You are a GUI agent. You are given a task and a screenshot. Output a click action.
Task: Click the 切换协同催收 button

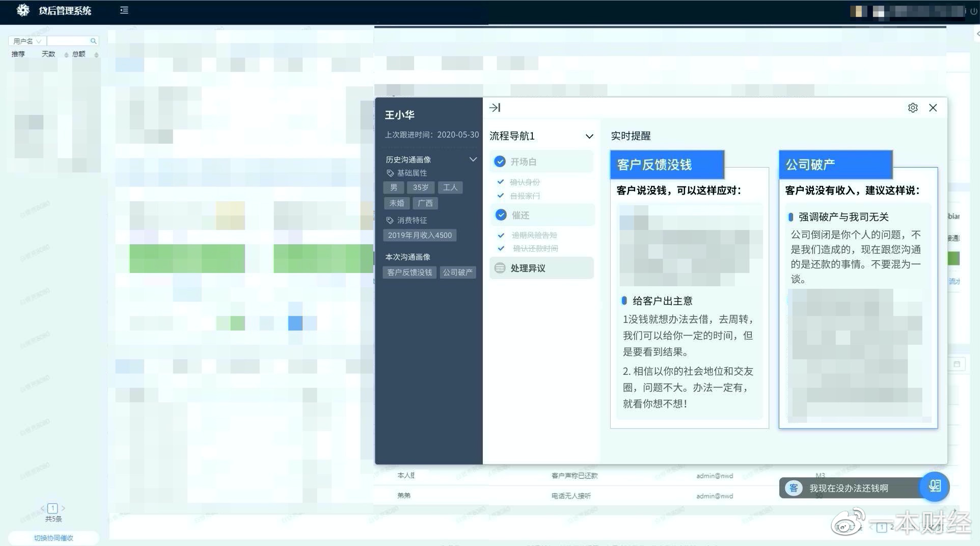pos(53,538)
